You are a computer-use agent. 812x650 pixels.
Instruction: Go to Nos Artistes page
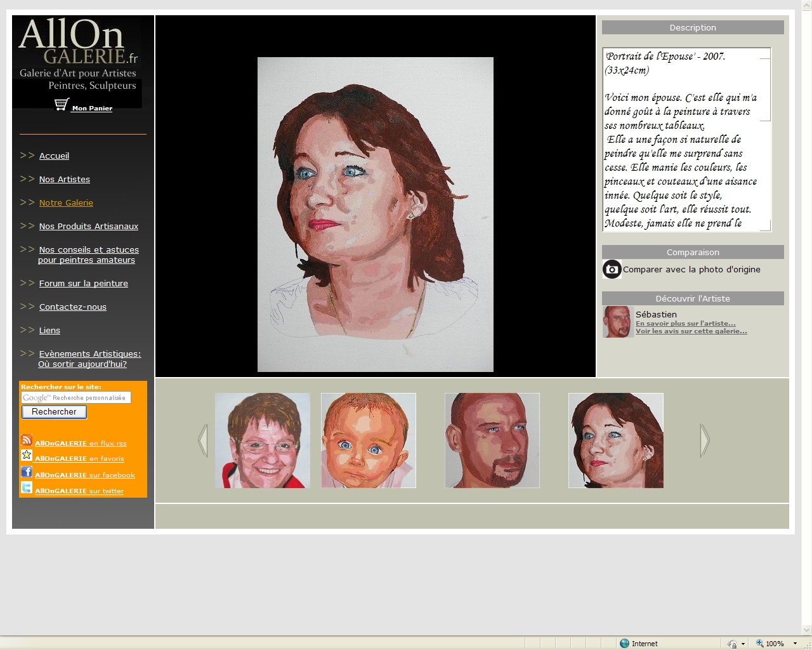64,180
